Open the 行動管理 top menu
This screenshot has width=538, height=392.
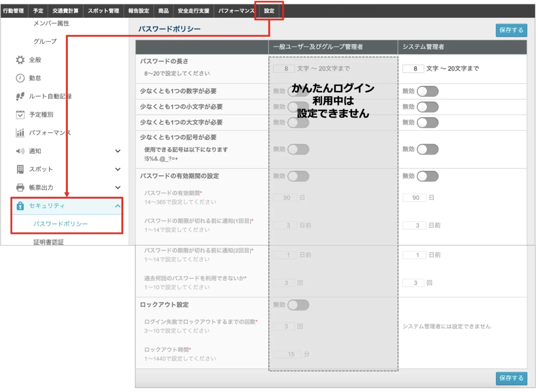[13, 11]
